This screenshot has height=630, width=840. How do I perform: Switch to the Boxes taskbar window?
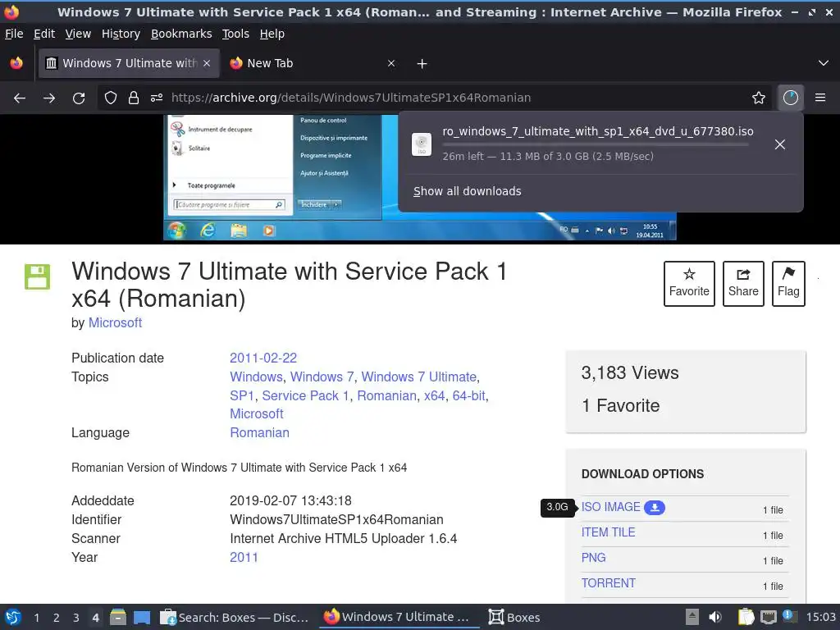(514, 617)
